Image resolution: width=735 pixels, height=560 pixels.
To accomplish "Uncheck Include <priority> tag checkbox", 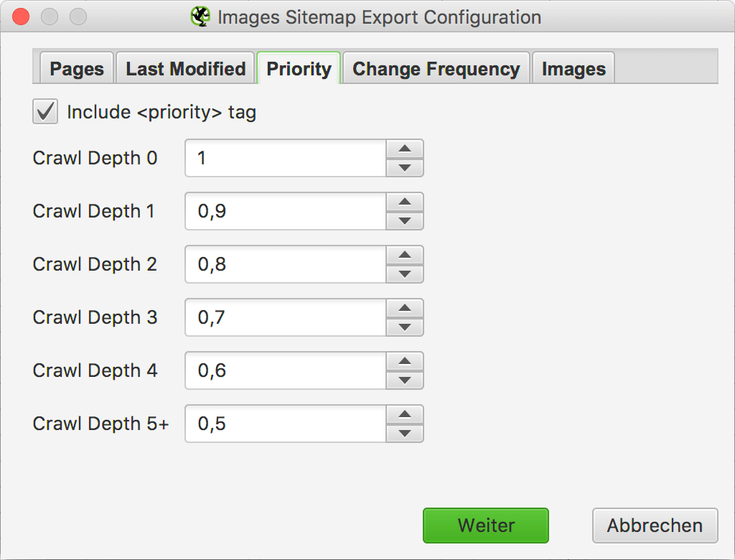I will coord(45,111).
